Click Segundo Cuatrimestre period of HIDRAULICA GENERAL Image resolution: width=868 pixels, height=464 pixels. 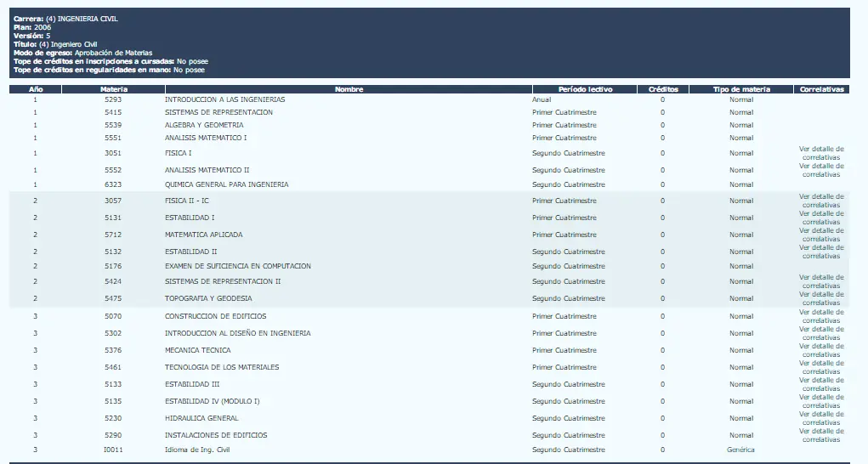click(569, 418)
